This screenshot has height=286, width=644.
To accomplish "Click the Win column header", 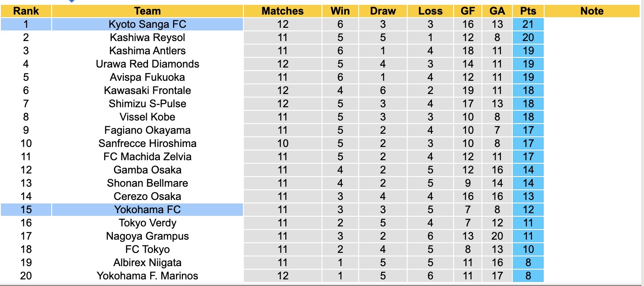I will coord(340,11).
